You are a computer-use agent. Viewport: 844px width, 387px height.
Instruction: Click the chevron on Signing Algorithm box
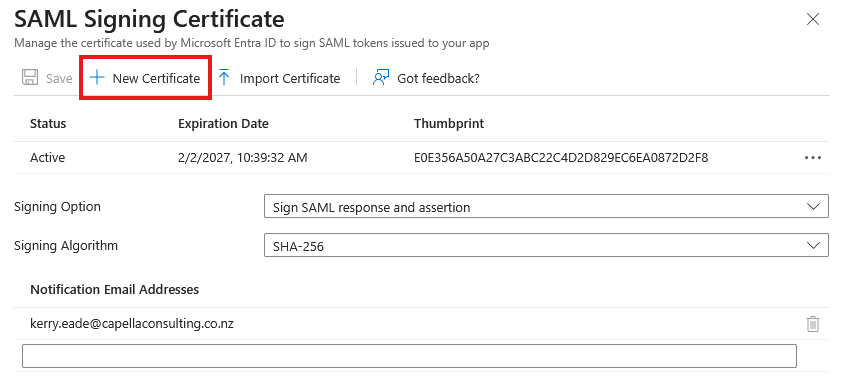pos(813,245)
